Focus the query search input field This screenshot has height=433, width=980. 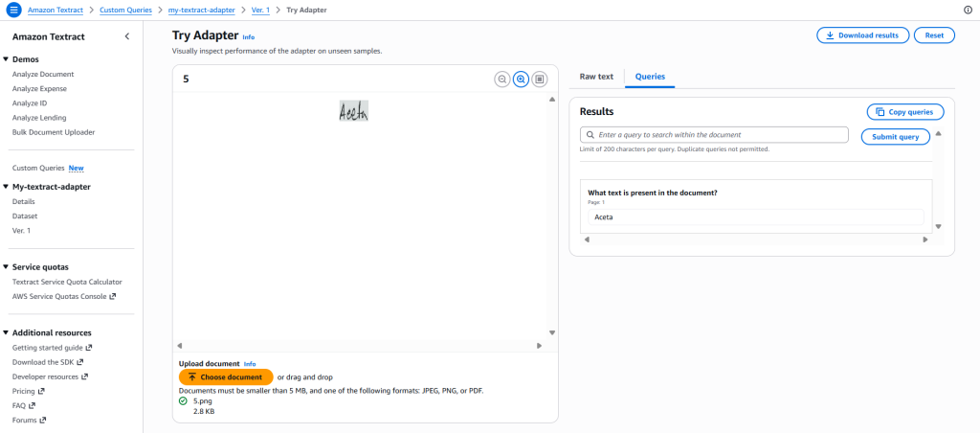pos(714,134)
